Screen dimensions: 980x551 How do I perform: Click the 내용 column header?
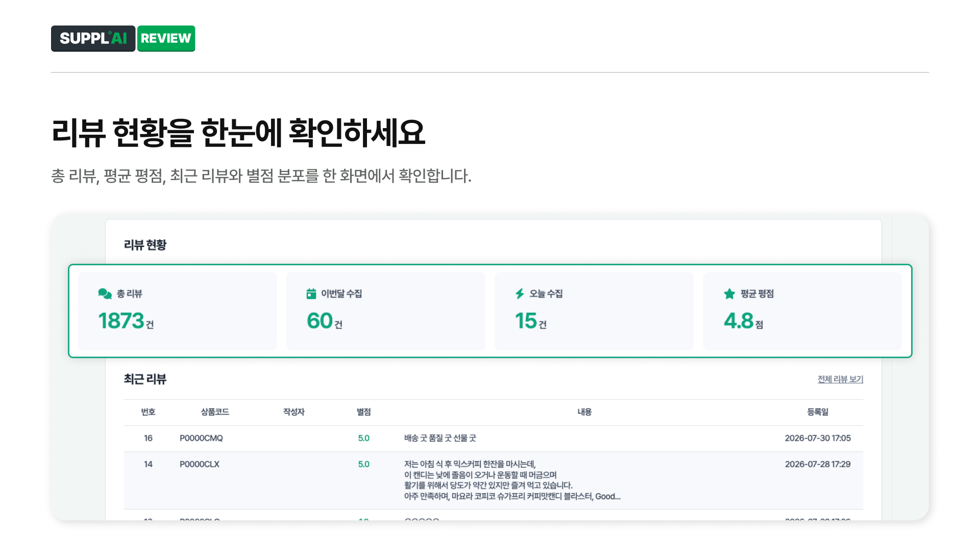pos(584,412)
